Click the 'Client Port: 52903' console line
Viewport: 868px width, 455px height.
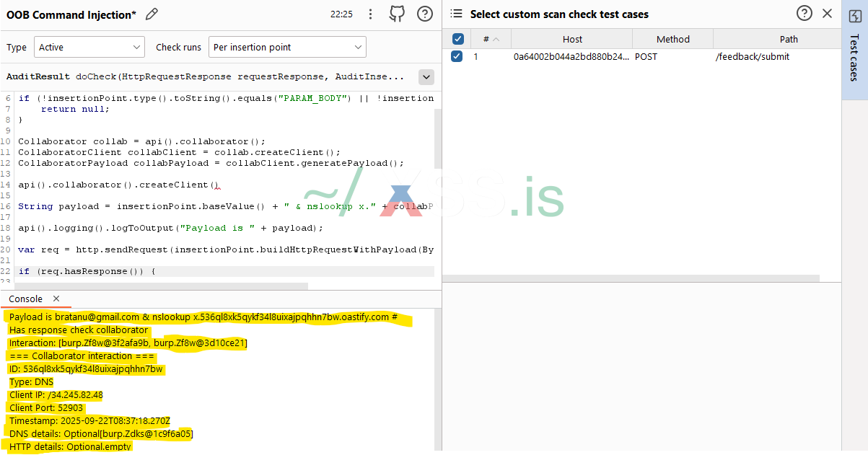click(x=47, y=407)
